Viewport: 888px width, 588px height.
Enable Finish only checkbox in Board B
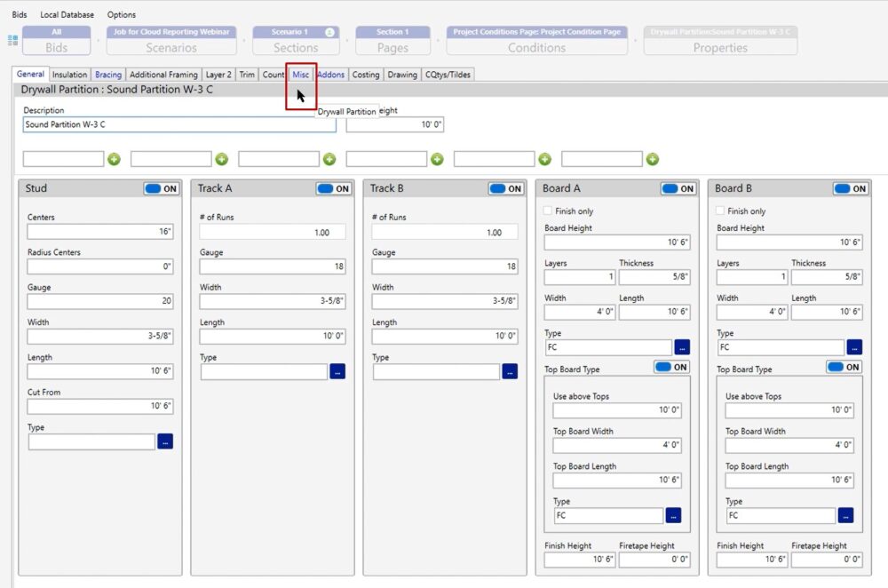coord(720,211)
